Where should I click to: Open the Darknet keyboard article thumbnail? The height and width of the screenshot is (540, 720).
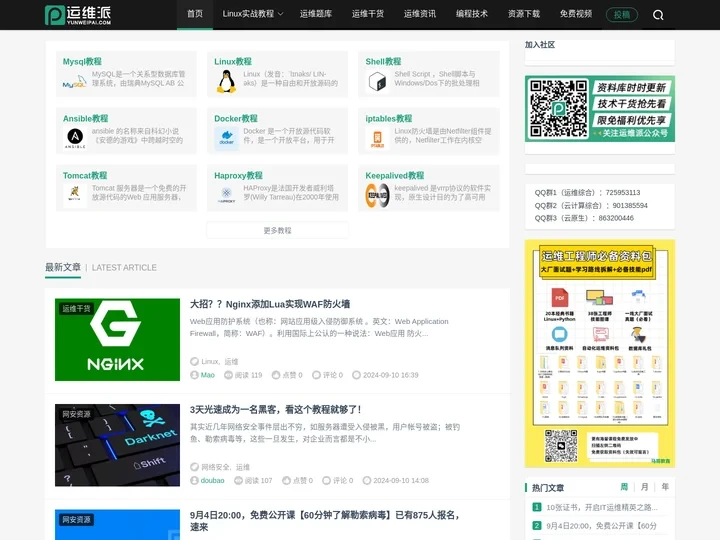pos(118,445)
